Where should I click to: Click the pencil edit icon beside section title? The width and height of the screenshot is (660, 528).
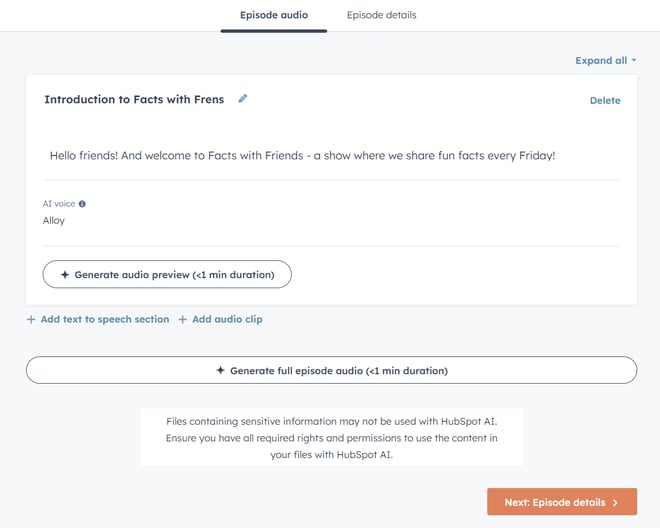coord(243,99)
